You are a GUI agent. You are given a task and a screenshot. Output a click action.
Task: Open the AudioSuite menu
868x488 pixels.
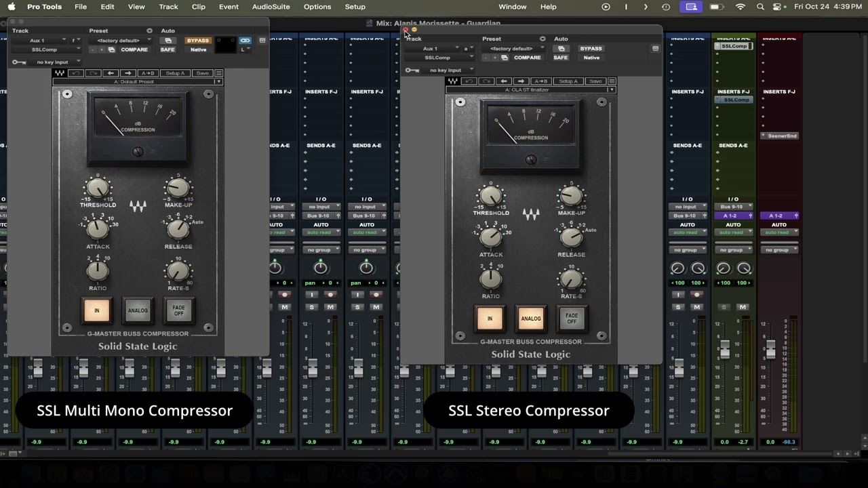271,7
